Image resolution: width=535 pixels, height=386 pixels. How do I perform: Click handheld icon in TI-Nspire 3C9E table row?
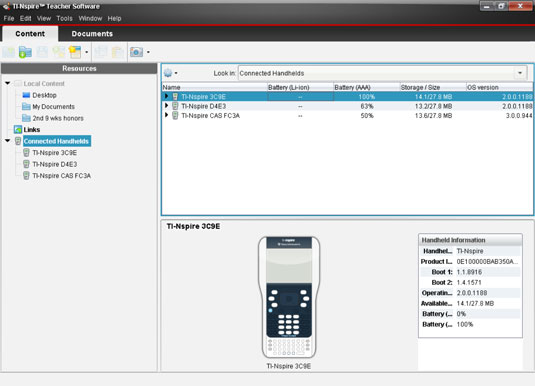click(x=175, y=97)
